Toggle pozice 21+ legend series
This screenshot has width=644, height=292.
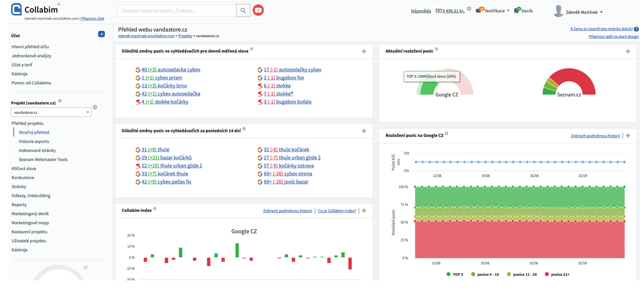point(557,274)
